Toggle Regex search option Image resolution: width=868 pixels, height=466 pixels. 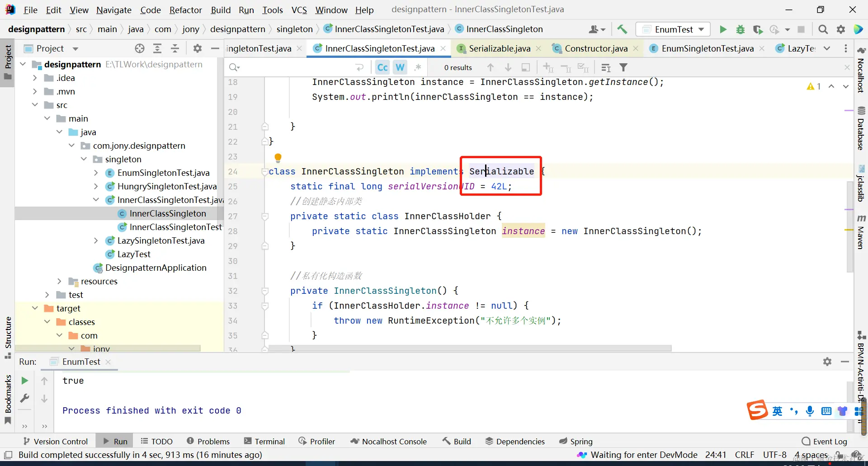coord(418,67)
